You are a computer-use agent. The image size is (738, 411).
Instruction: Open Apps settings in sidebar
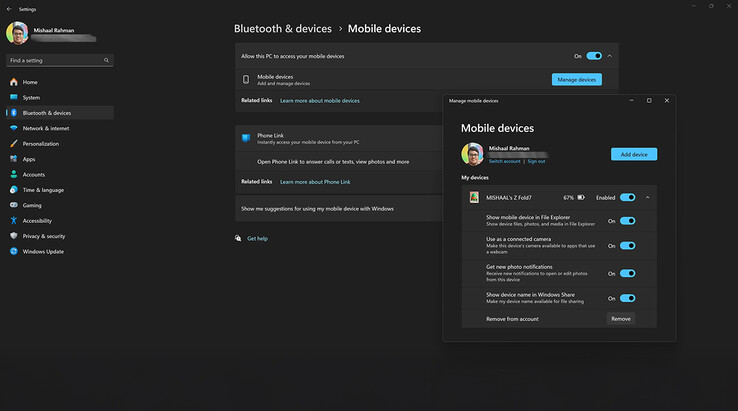point(60,159)
